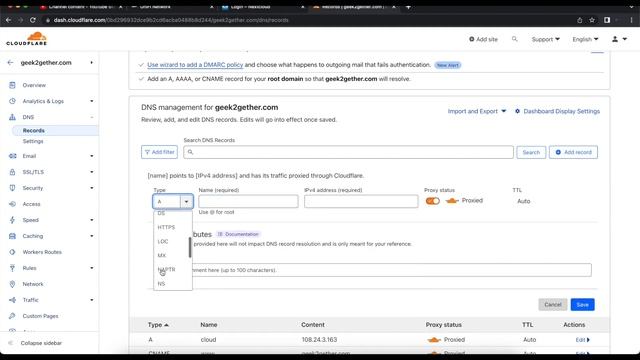Open the record Type dropdown arrow

[186, 201]
